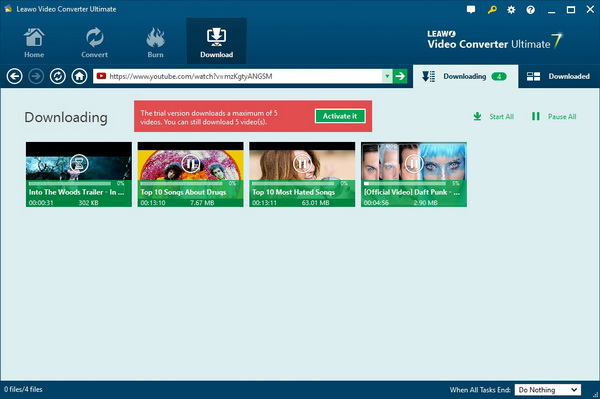Viewport: 600px width, 399px height.
Task: Open the feedback chat bubble icon
Action: 471,10
